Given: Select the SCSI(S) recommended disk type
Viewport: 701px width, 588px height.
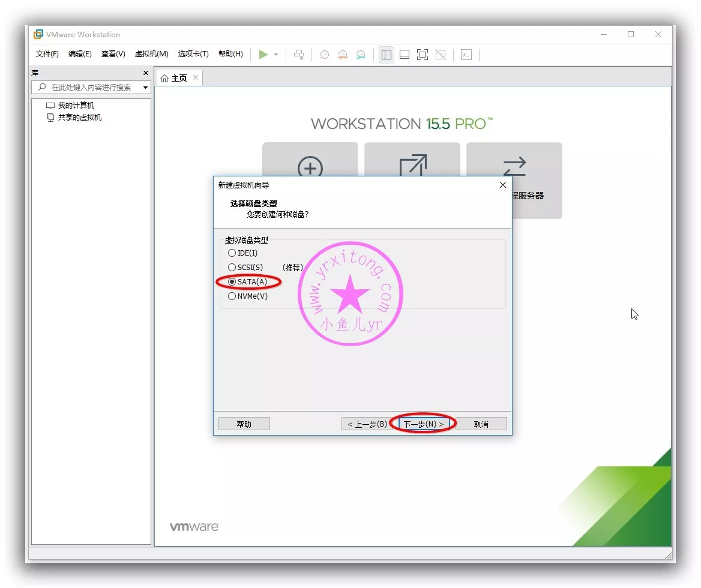Looking at the screenshot, I should click(232, 268).
